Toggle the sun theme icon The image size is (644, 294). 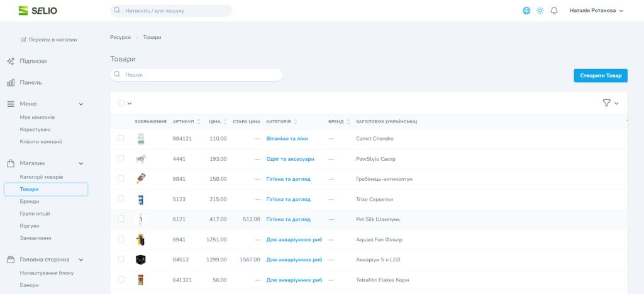pos(540,11)
